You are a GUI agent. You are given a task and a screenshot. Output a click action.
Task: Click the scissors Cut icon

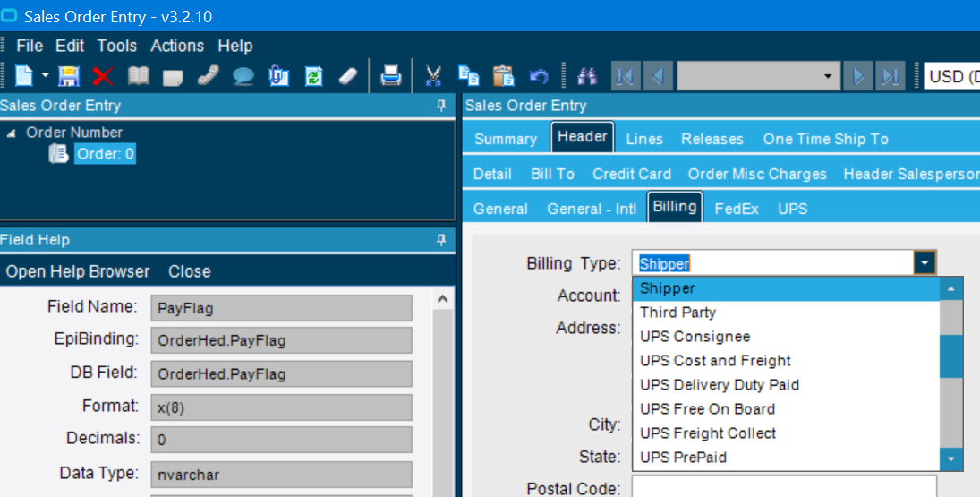[434, 76]
